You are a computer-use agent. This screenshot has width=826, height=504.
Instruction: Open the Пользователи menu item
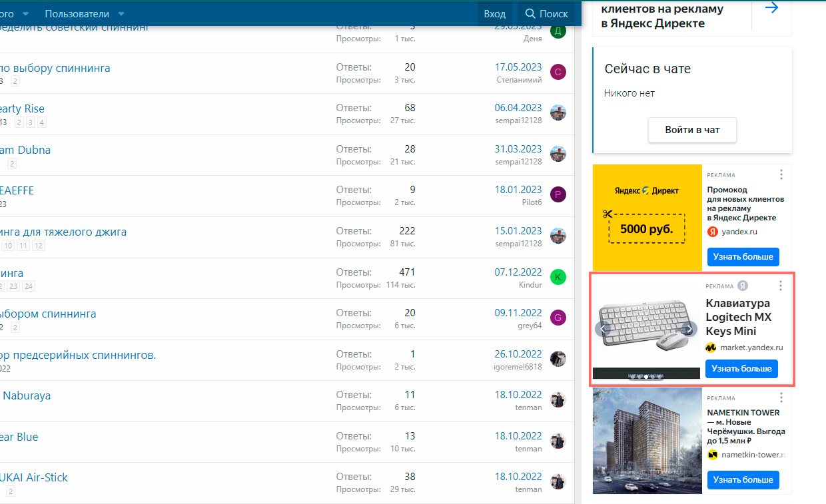click(x=77, y=13)
